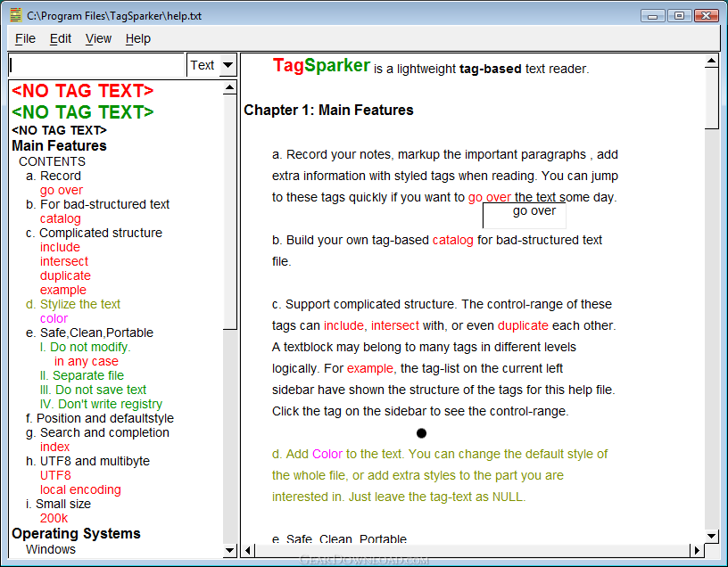Select the green <NO TAG TEXT> tag
This screenshot has height=567, width=728.
(x=83, y=111)
